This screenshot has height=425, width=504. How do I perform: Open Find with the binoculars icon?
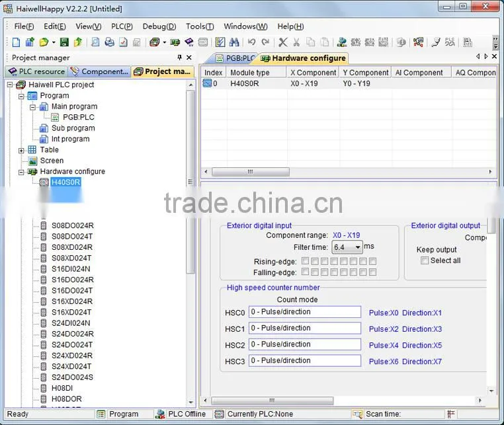(x=234, y=42)
